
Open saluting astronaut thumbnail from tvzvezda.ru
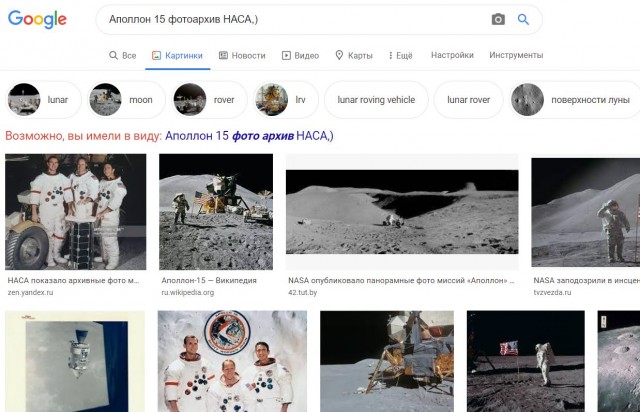pyautogui.click(x=586, y=212)
